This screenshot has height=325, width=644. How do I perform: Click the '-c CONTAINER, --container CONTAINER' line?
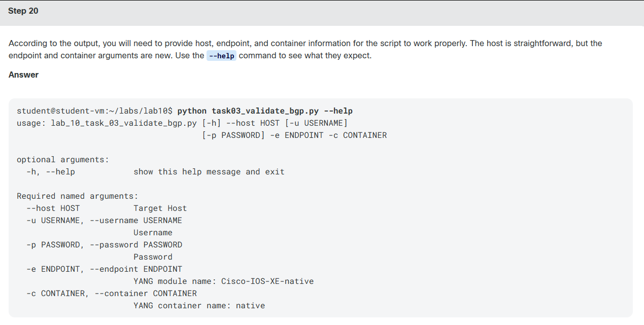112,293
